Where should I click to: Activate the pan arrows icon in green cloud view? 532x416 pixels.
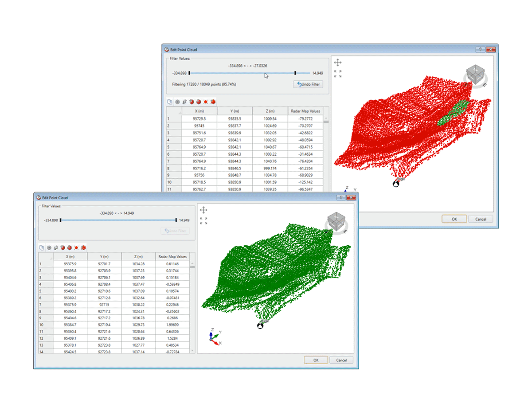[x=203, y=210]
